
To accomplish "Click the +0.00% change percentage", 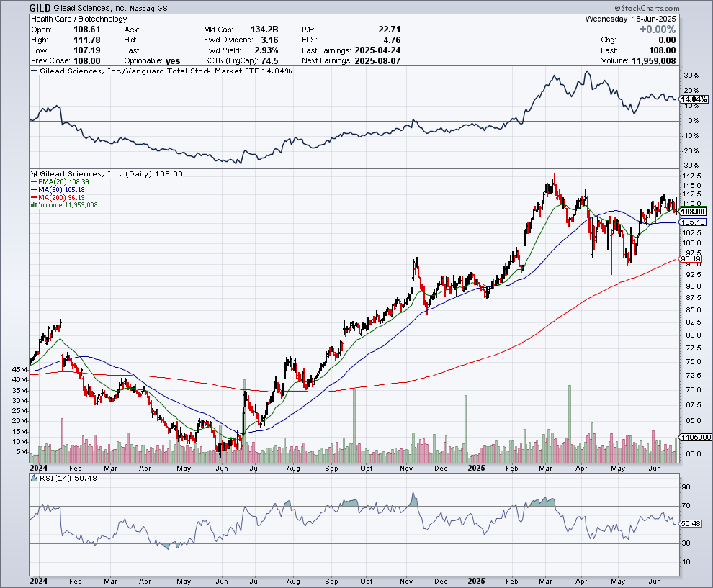I will click(658, 30).
